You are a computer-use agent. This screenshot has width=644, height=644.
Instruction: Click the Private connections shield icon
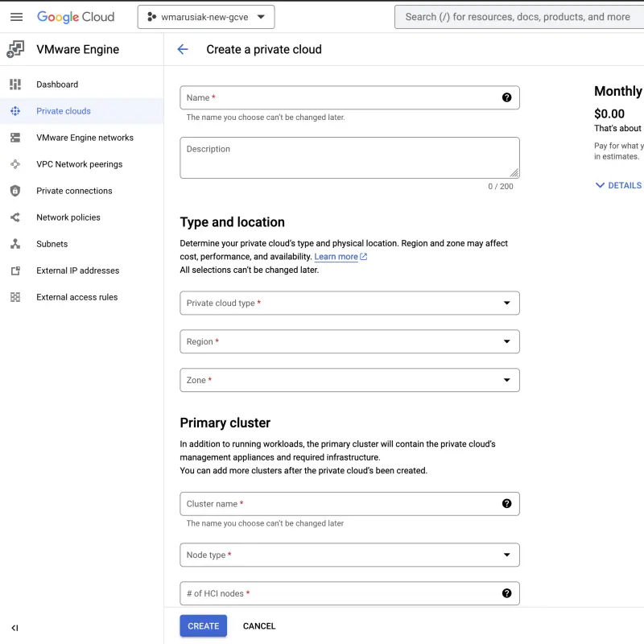point(15,191)
